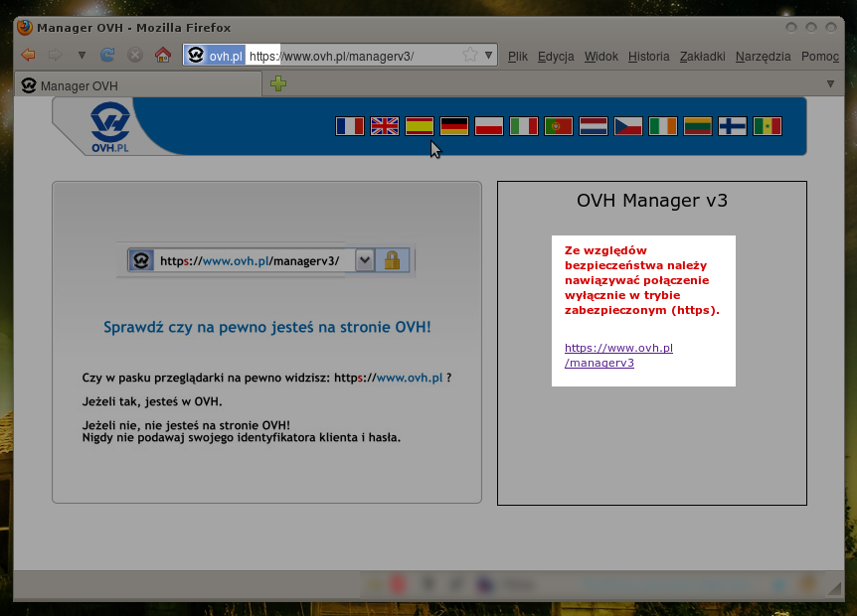The height and width of the screenshot is (616, 857).
Task: Choose the Finnish flag
Action: click(x=733, y=126)
